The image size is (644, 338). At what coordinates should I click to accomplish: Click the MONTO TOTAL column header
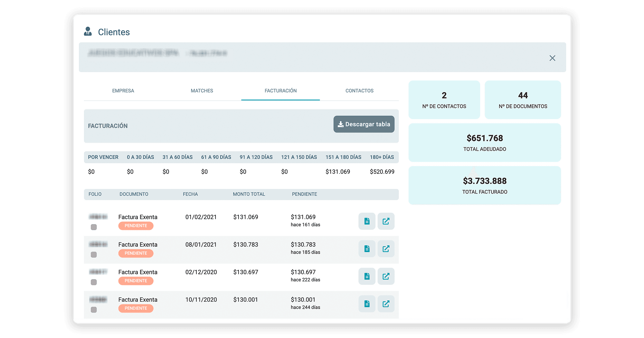[x=249, y=194]
